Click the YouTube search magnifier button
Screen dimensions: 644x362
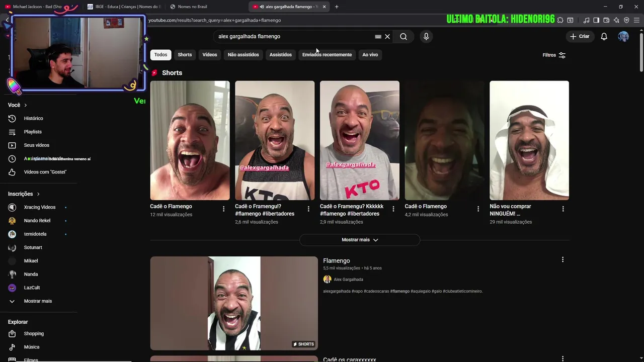pos(404,36)
